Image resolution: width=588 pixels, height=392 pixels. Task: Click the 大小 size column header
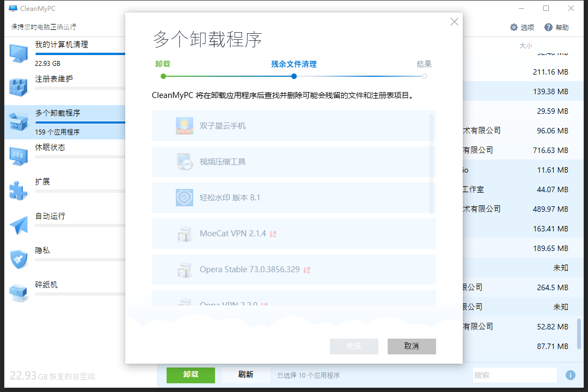525,46
